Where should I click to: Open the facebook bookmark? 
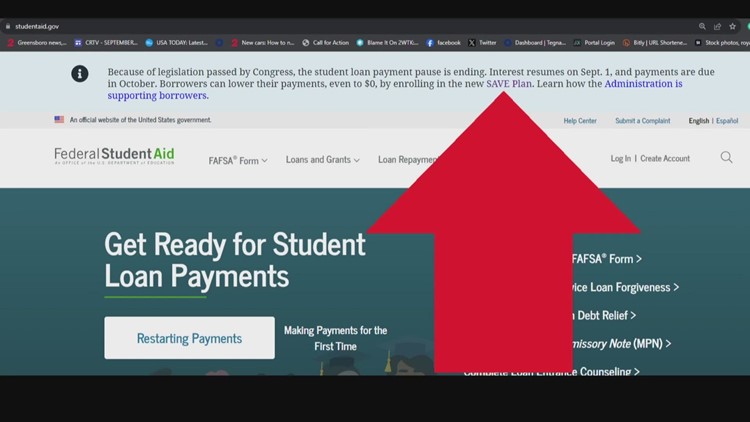pos(443,43)
